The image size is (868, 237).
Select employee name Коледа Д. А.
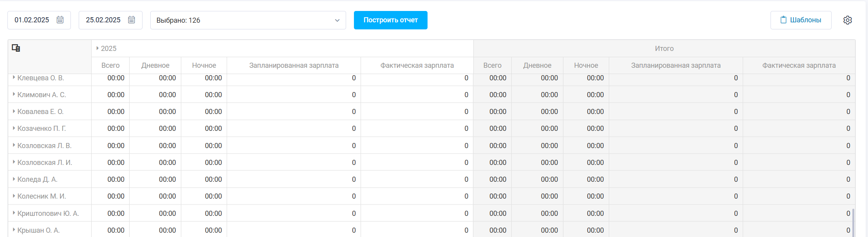click(x=37, y=179)
